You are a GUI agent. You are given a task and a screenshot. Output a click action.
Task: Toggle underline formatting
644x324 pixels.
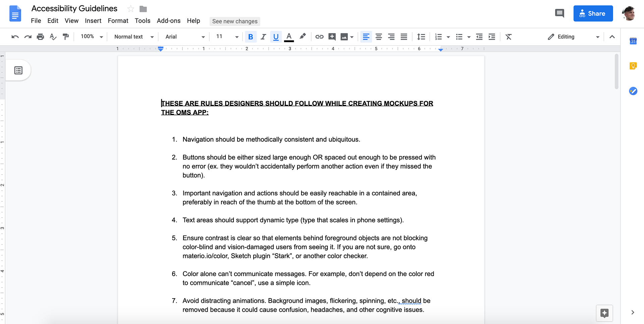276,37
